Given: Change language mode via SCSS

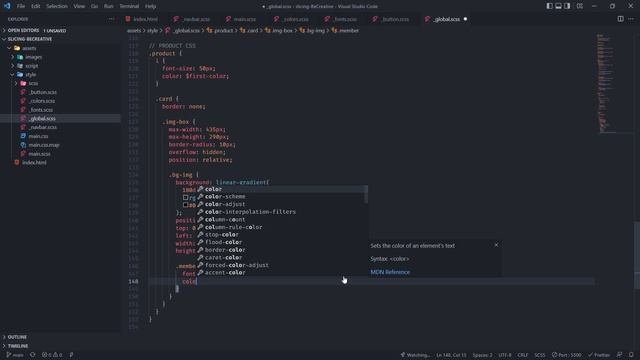Looking at the screenshot, I should [x=540, y=355].
